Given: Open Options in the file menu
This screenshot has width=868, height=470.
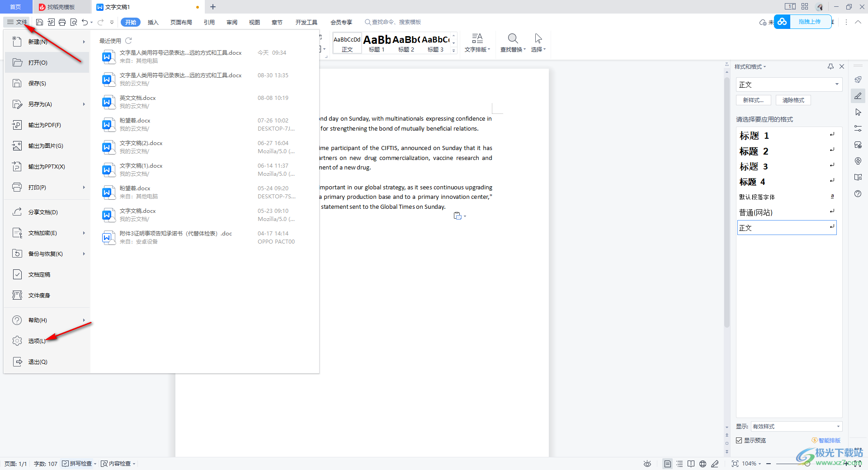Looking at the screenshot, I should tap(47, 341).
